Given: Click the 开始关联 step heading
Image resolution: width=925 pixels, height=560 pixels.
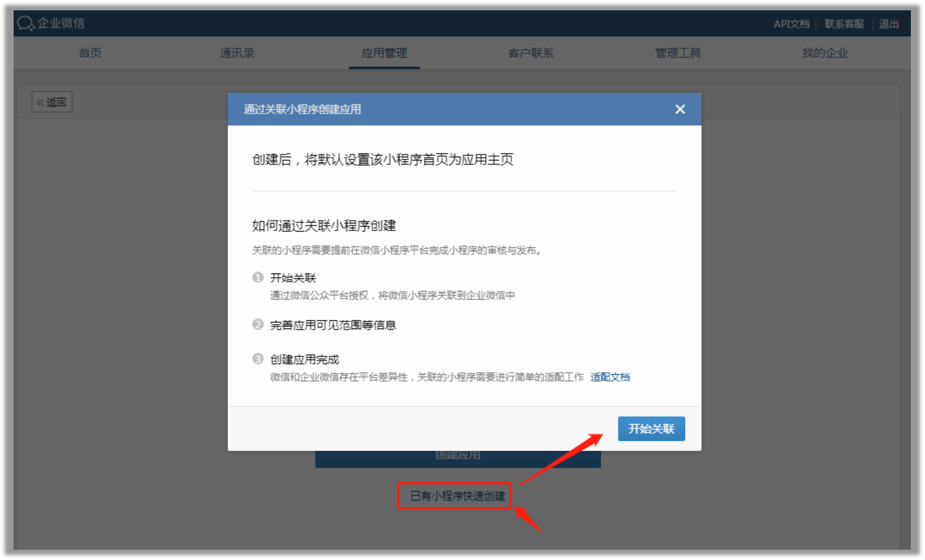Looking at the screenshot, I should pos(293,278).
